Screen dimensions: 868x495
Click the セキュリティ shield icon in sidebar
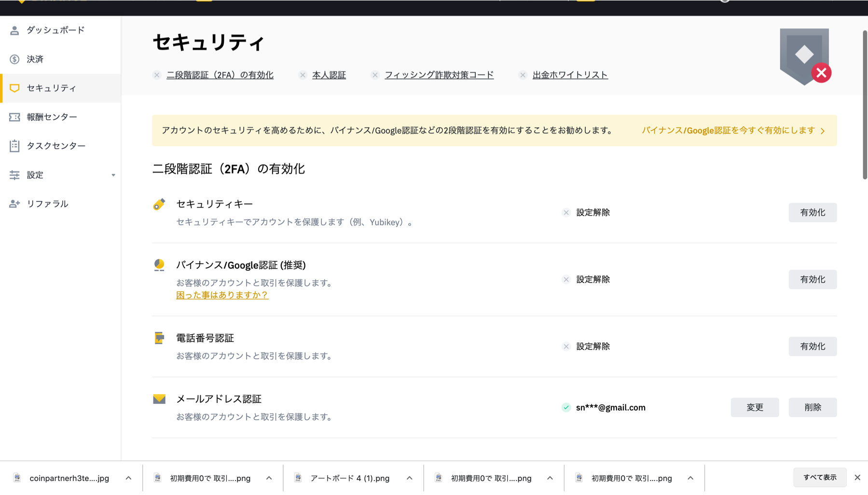[14, 88]
